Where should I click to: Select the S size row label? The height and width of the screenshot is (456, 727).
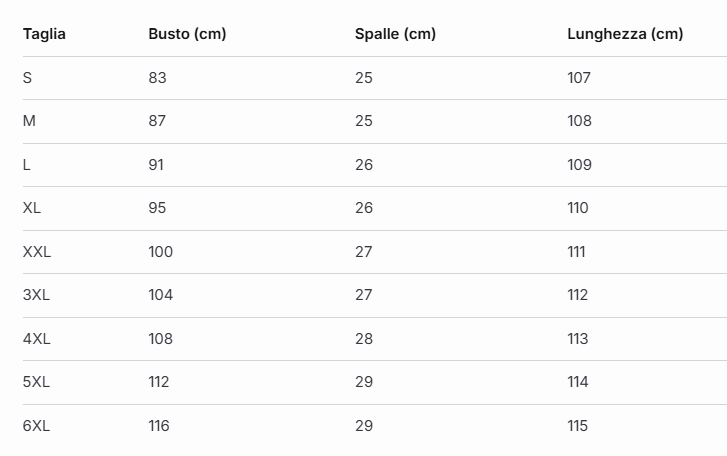[x=27, y=78]
